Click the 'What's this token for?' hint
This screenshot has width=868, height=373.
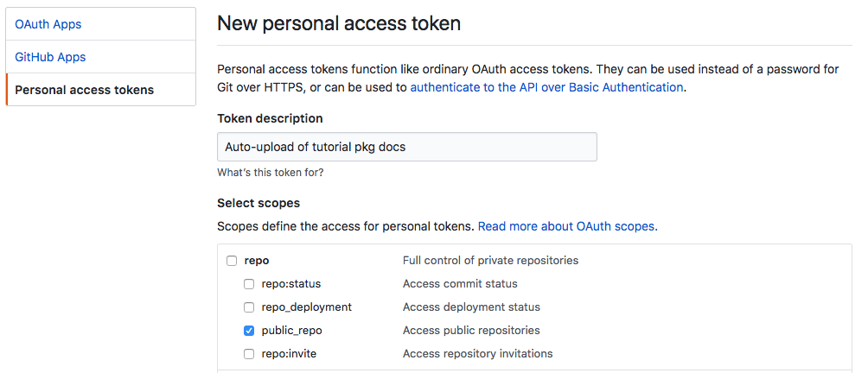click(x=271, y=173)
